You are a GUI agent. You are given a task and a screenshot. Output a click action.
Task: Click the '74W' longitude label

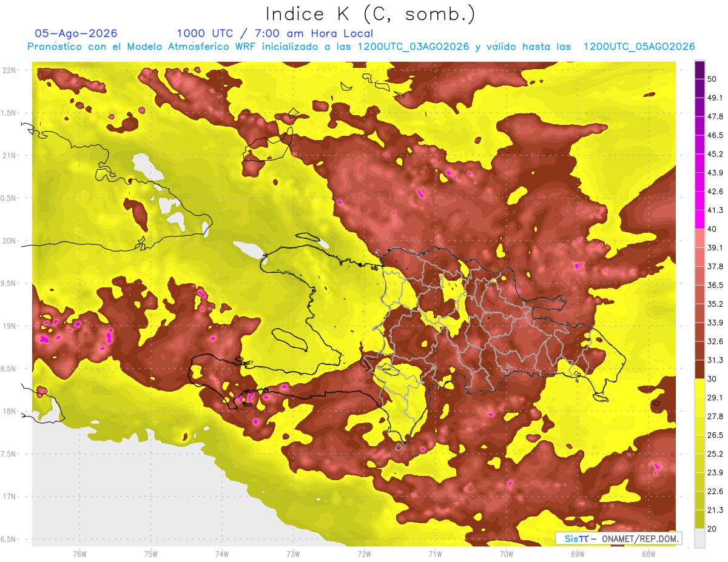(221, 554)
